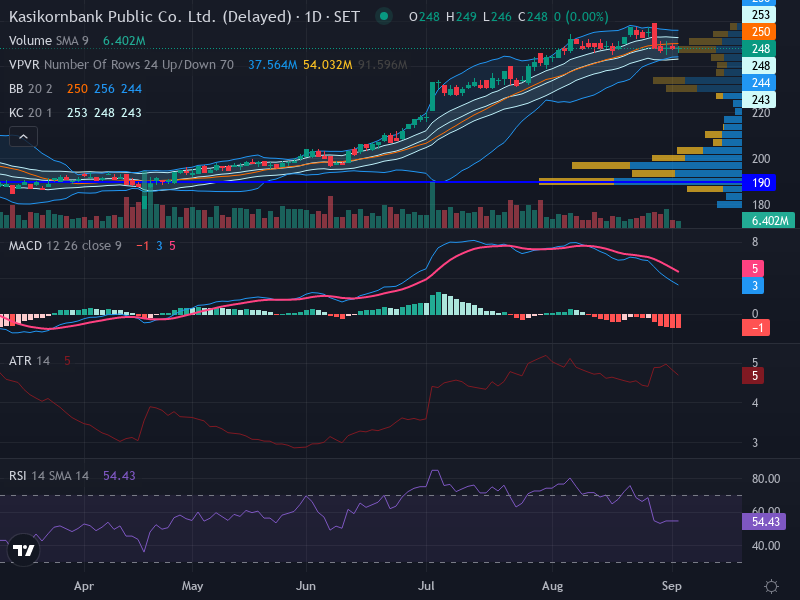Viewport: 800px width, 600px height.
Task: Select the RSI 14 SMA 14 legend
Action: pos(48,476)
